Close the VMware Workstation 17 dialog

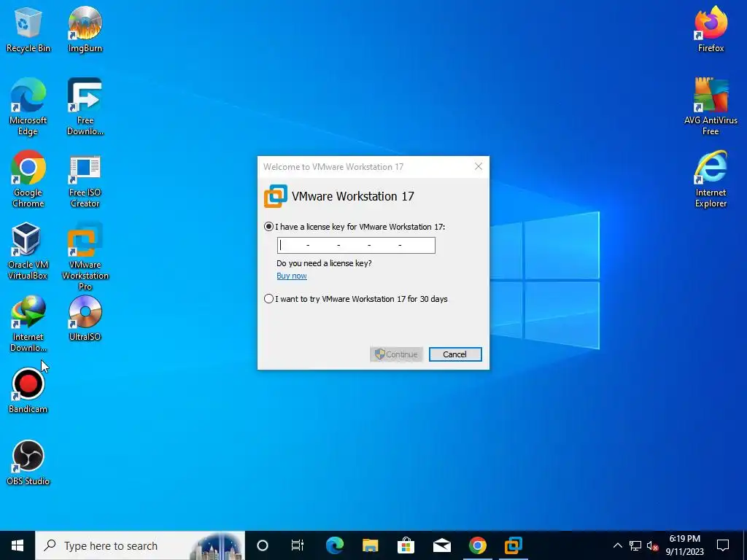coord(479,166)
